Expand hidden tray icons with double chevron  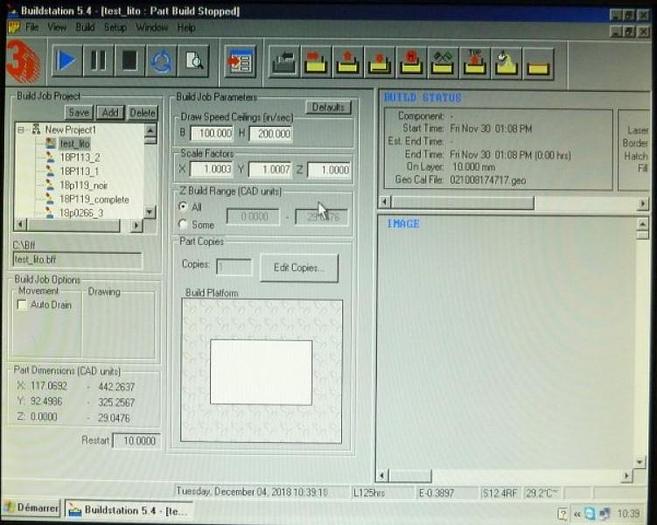pyautogui.click(x=577, y=514)
